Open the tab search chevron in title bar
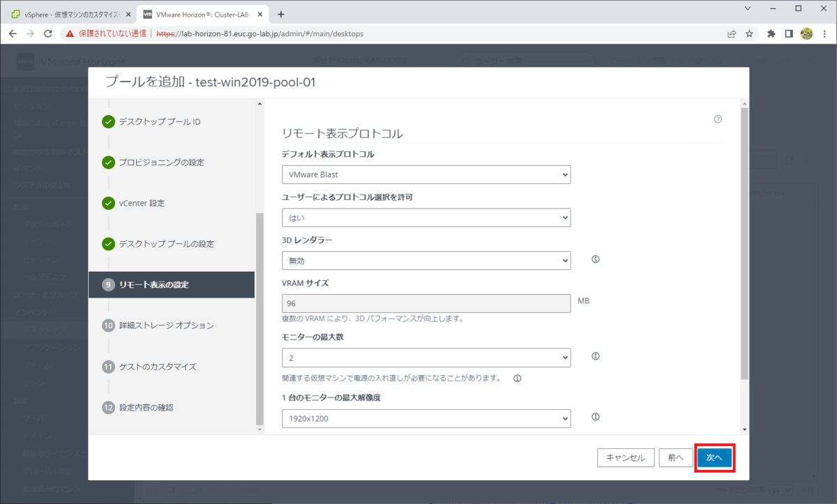The image size is (837, 504). point(748,8)
